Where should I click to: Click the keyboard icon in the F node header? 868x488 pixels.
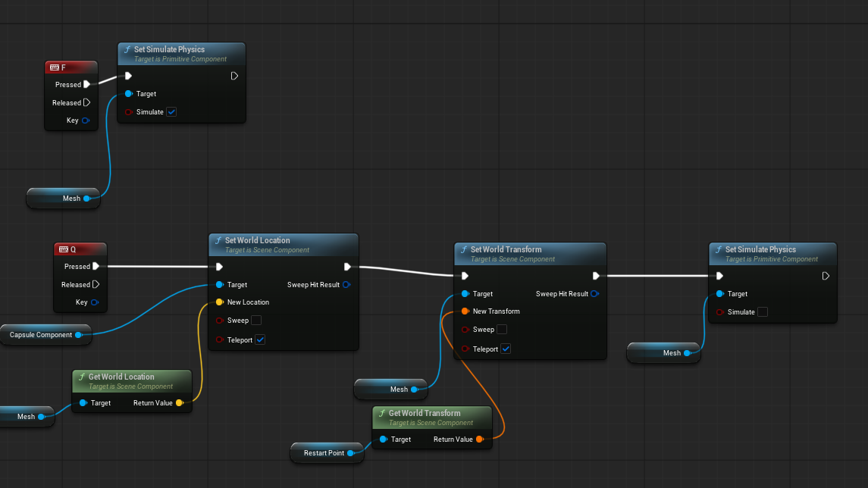click(x=55, y=67)
